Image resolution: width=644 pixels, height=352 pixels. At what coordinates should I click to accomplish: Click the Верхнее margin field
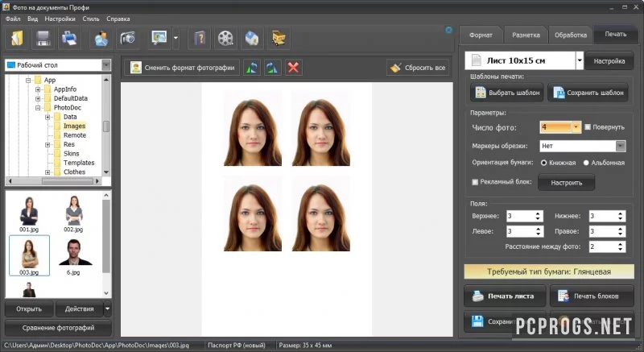[x=525, y=216]
